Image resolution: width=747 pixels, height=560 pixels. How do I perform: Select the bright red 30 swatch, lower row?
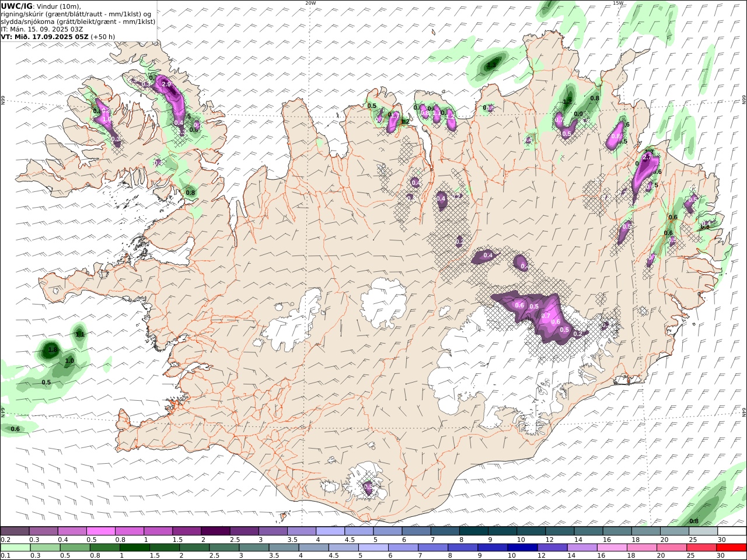pyautogui.click(x=731, y=547)
